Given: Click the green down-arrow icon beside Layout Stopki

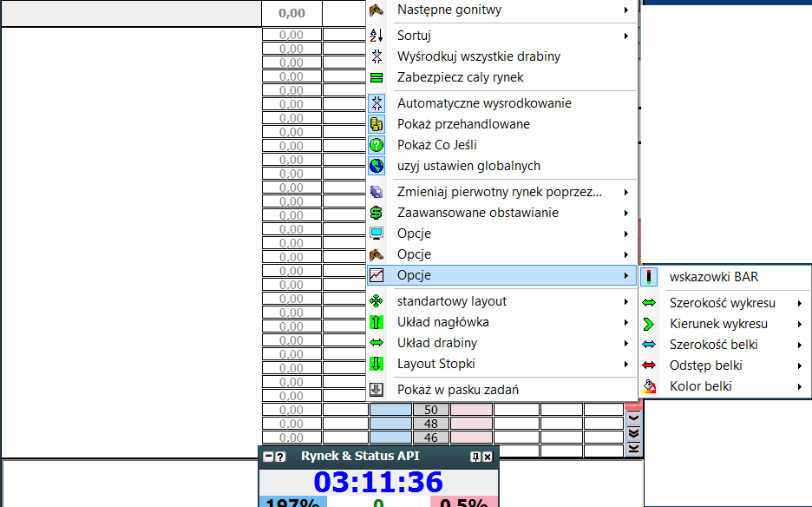Looking at the screenshot, I should (377, 364).
